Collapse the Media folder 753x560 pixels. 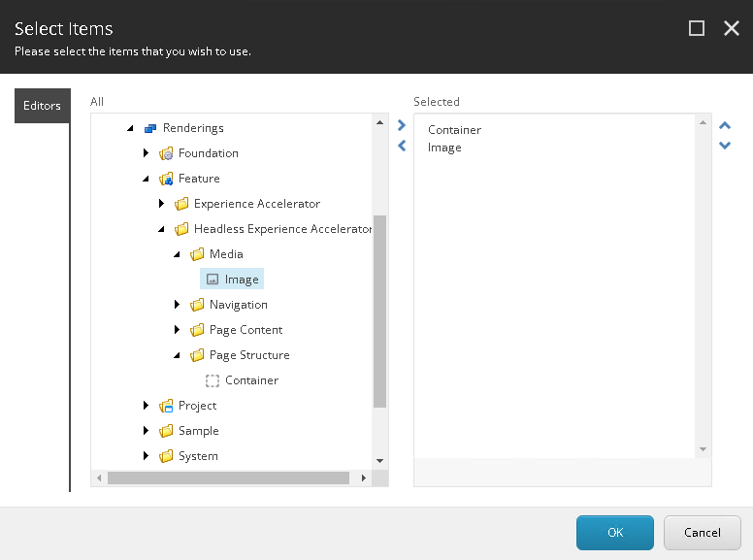[x=177, y=254]
